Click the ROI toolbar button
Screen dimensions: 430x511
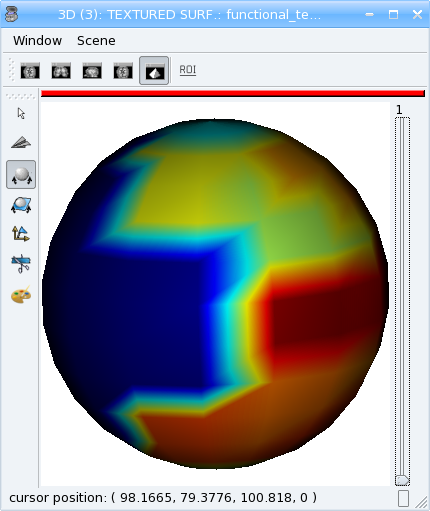click(188, 70)
